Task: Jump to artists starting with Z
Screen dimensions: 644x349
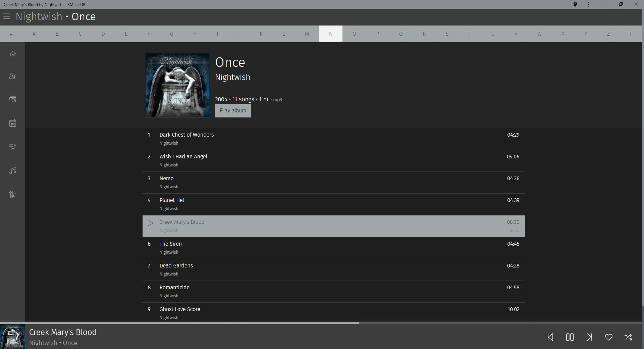Action: 608,34
